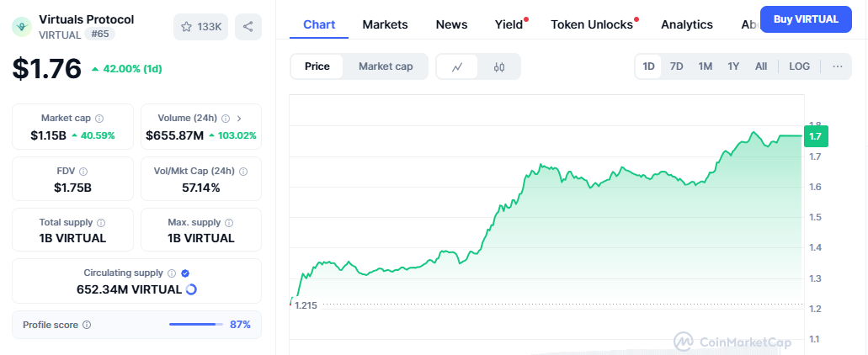Viewport: 868px width, 355px height.
Task: Select the 1M time range
Action: (706, 66)
